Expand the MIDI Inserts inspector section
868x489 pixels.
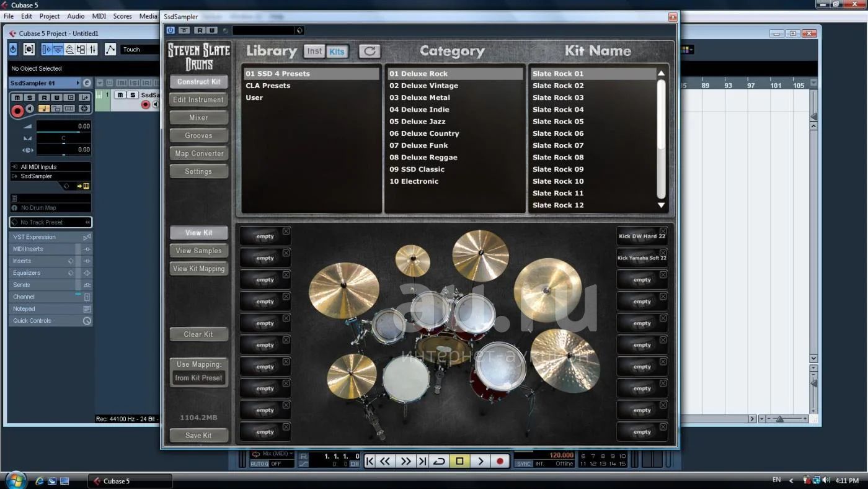[x=50, y=249]
